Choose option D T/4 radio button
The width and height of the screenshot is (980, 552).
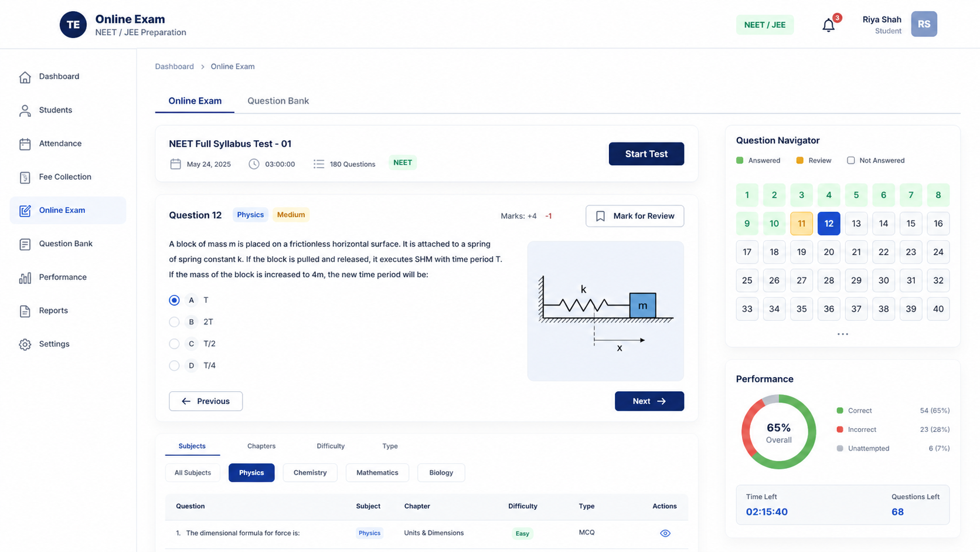point(174,365)
